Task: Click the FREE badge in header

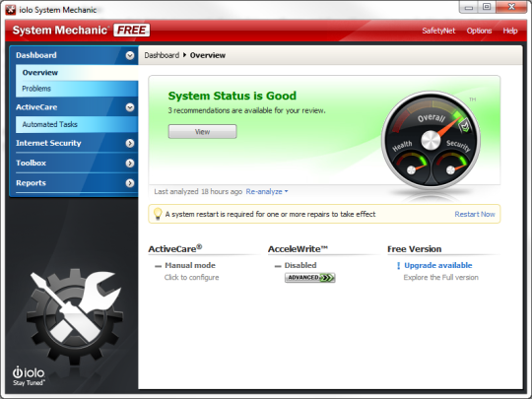Action: (132, 31)
